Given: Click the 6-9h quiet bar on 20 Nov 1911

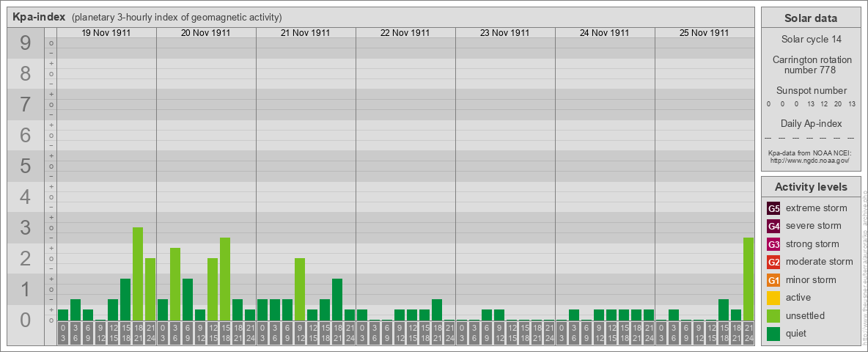Looking at the screenshot, I should point(188,299).
